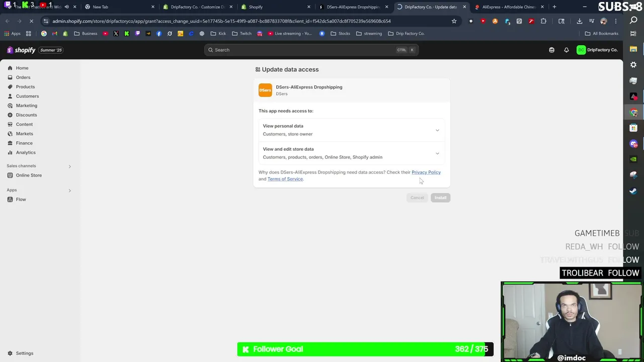Click the Install button

point(440,198)
